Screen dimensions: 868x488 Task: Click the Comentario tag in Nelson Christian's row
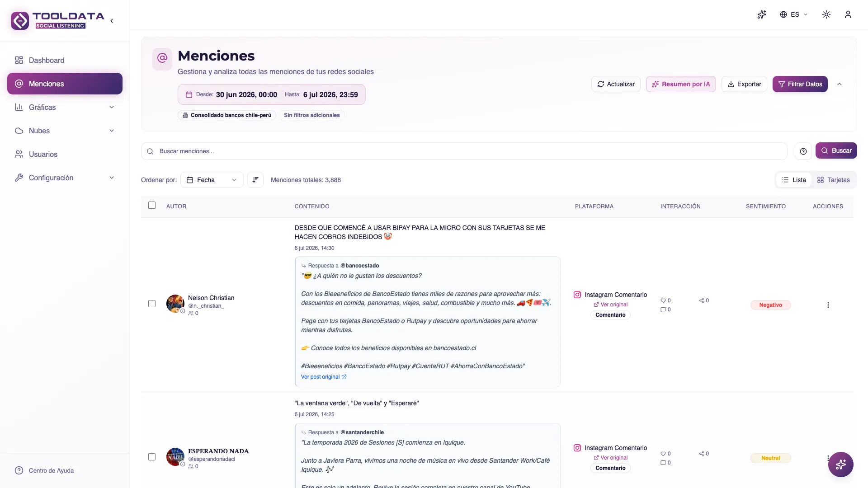point(610,315)
